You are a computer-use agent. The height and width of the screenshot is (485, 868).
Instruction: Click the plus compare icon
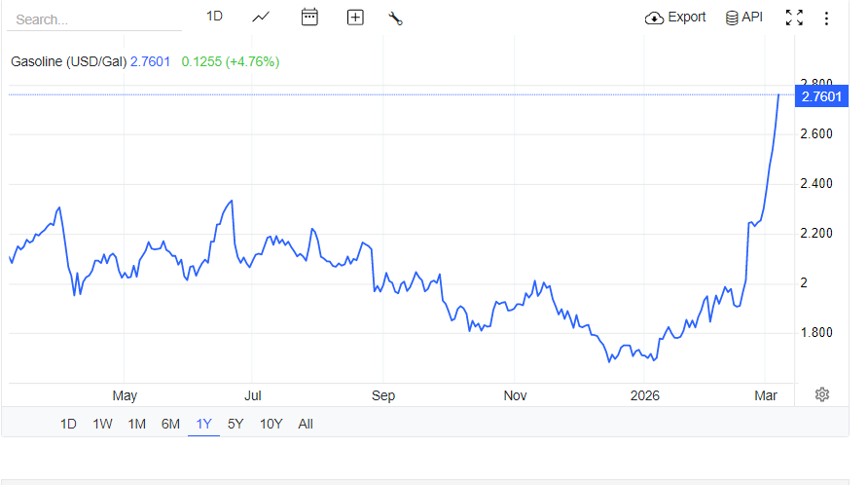(355, 18)
